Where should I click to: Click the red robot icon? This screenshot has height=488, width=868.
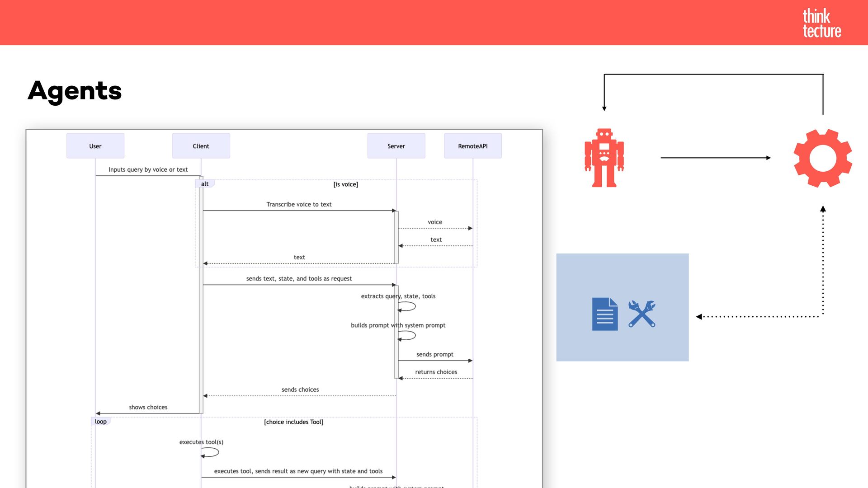pos(604,158)
